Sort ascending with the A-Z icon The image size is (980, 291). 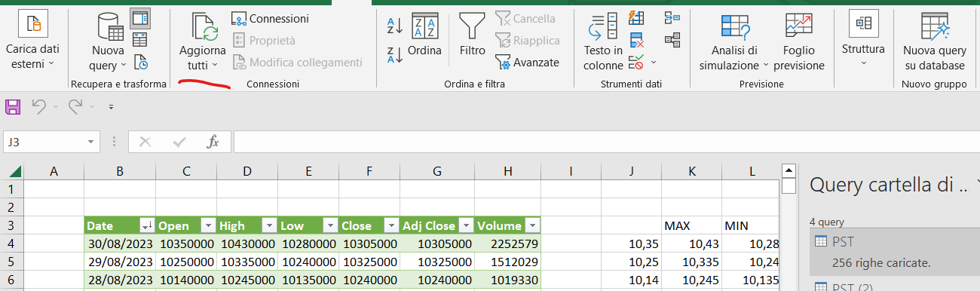coord(394,26)
